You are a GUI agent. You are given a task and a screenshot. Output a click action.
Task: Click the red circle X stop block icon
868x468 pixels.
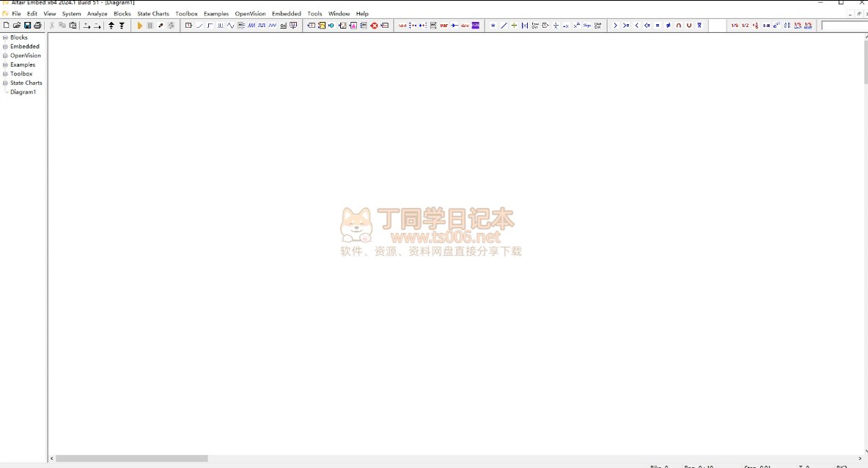click(x=374, y=26)
